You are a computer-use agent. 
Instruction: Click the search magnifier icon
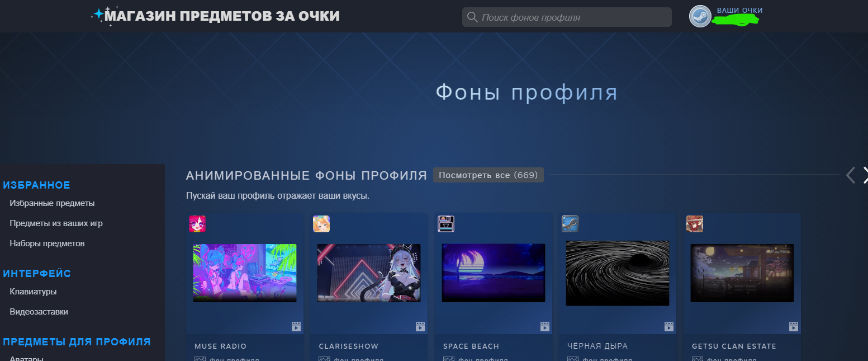click(x=472, y=17)
